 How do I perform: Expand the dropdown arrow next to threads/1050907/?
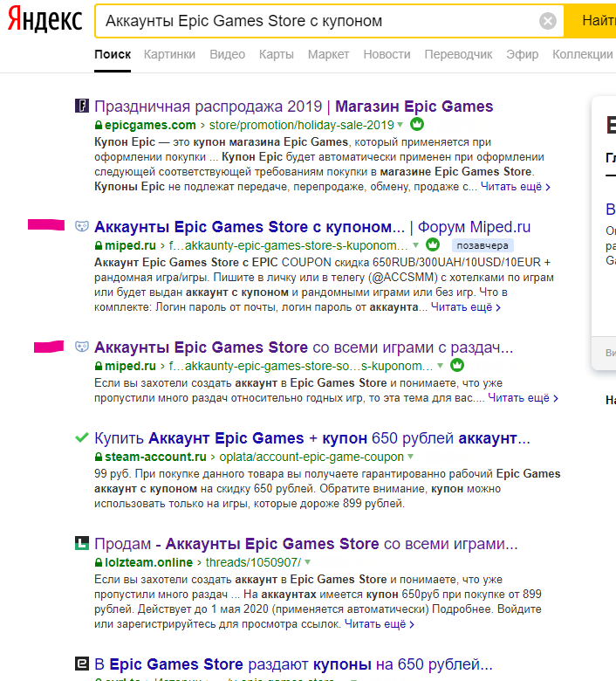point(307,562)
